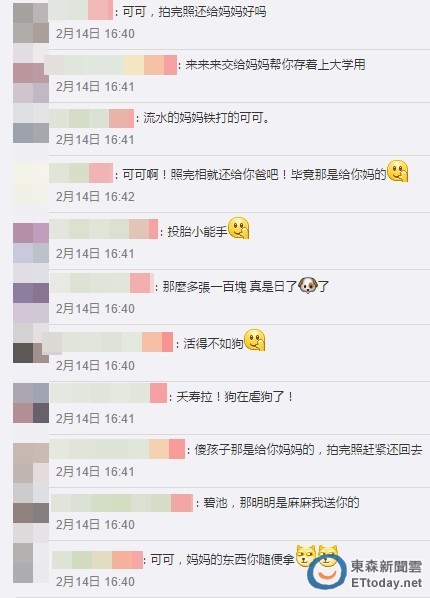The width and height of the screenshot is (430, 598).
Task: Open avatar beside 可可，拍完照还给妈妈好吗 comment
Action: click(x=31, y=22)
